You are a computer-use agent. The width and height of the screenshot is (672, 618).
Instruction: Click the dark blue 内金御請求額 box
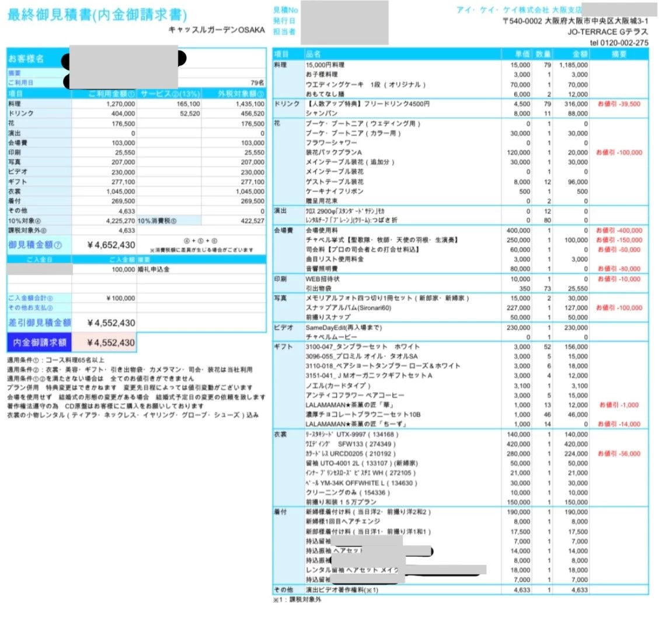(x=40, y=342)
